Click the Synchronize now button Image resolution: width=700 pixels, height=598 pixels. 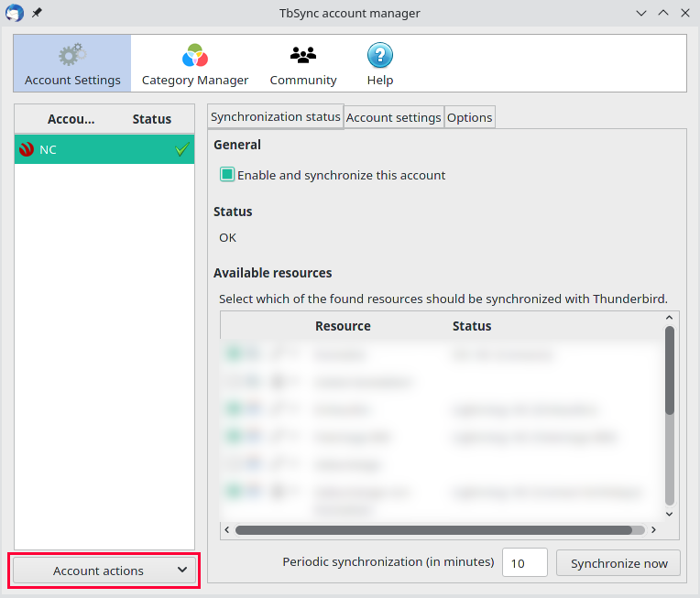[x=618, y=563]
